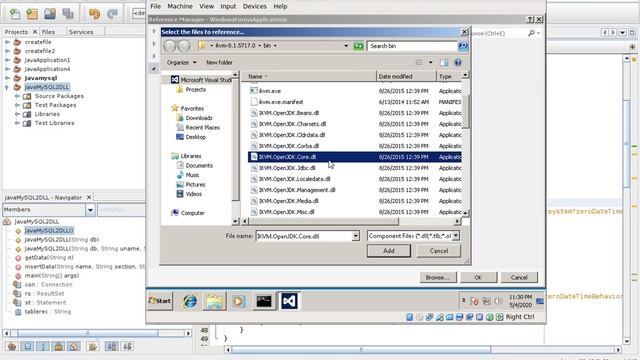The image size is (640, 360).
Task: Click the JavaMySQL2DLL() constructor in Navigator
Action: coord(49,231)
